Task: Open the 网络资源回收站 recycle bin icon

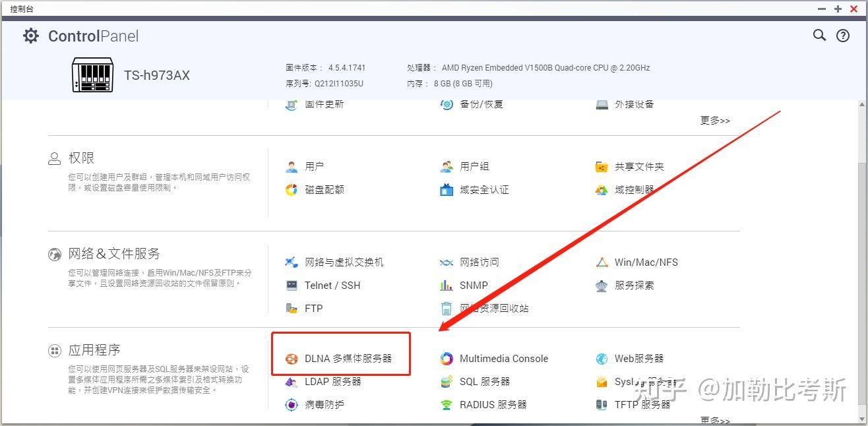Action: coord(447,309)
